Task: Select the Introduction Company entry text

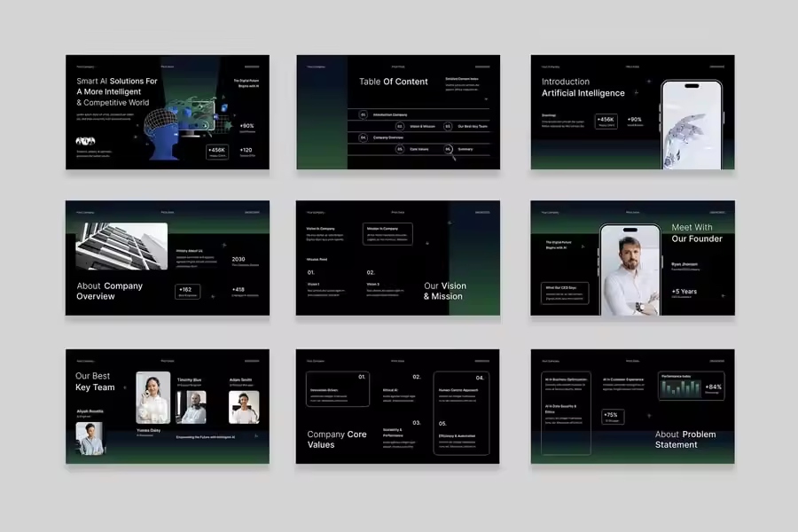Action: coord(390,114)
